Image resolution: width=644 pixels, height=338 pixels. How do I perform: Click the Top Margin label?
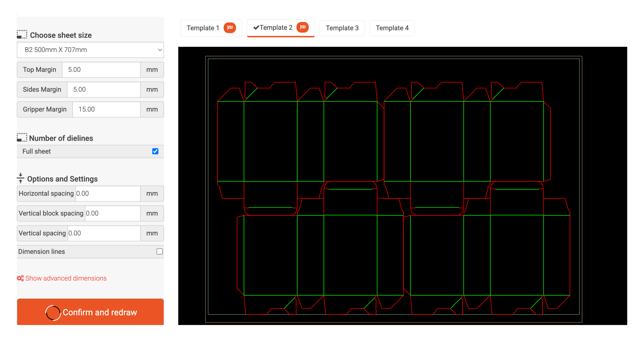click(x=39, y=70)
